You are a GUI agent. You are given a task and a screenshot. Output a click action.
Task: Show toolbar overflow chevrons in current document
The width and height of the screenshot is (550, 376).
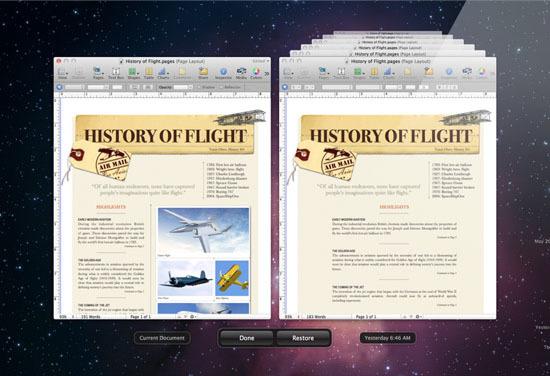coord(267,74)
